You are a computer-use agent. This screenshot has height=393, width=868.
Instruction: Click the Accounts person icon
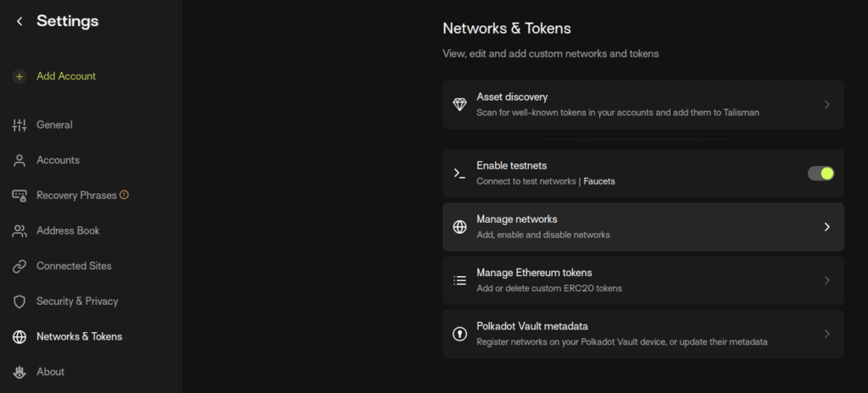coord(19,161)
